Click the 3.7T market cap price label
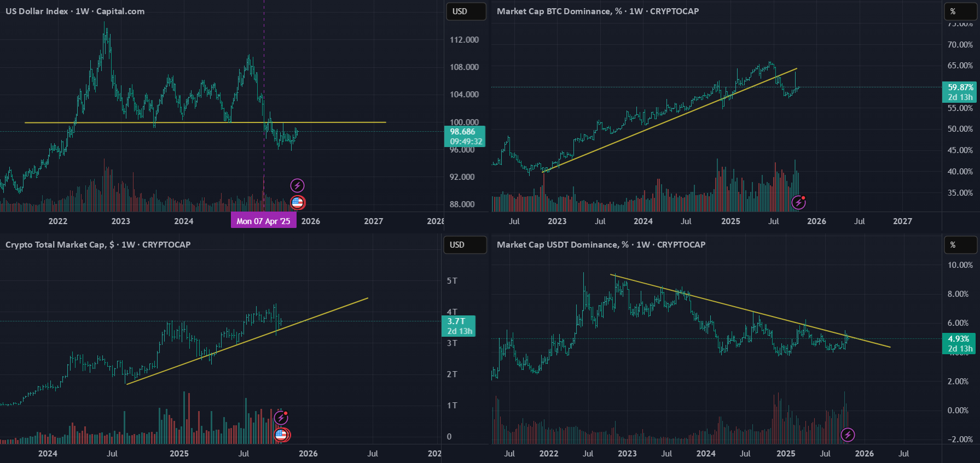980x463 pixels. click(459, 326)
